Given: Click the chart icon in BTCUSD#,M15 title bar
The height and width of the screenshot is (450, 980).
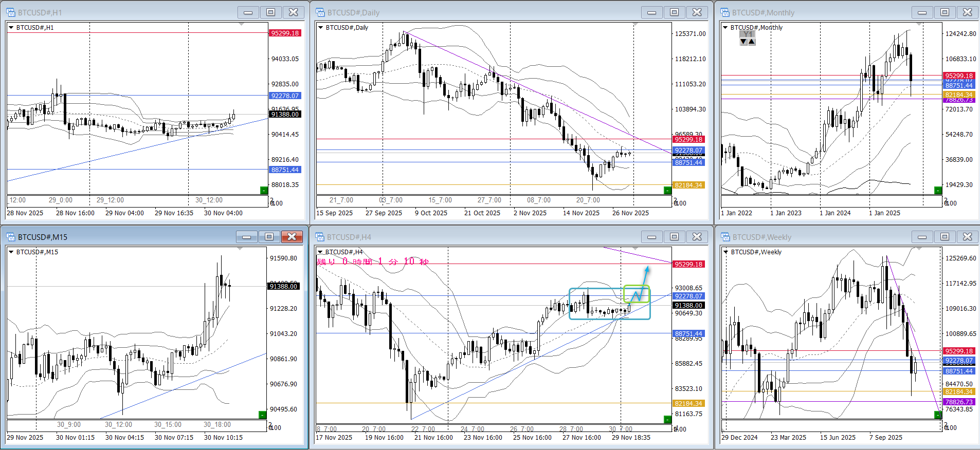Looking at the screenshot, I should (x=11, y=237).
